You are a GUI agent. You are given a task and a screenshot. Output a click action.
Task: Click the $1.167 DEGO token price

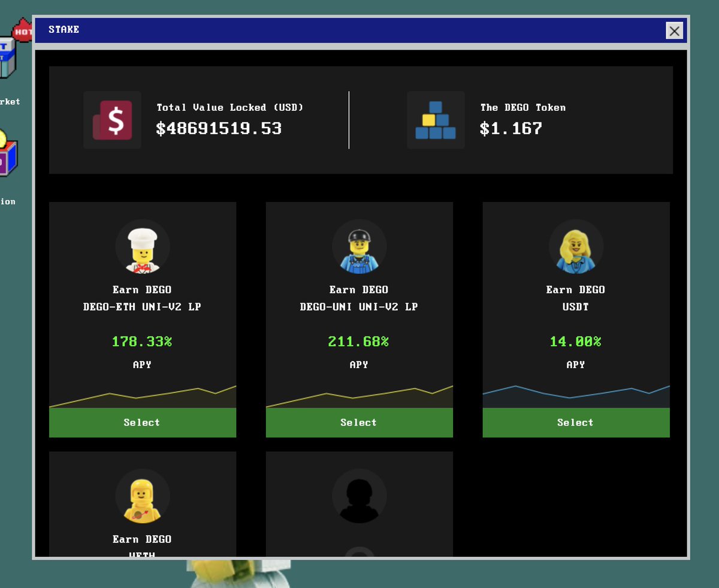[x=511, y=128]
